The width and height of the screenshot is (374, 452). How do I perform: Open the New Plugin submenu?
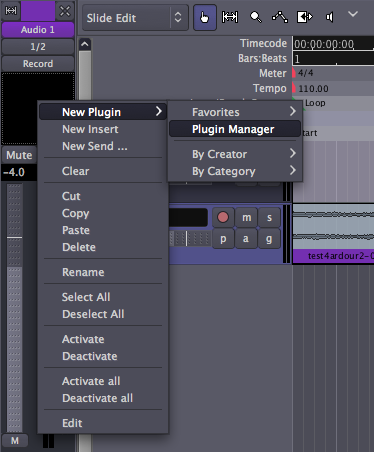tap(103, 112)
